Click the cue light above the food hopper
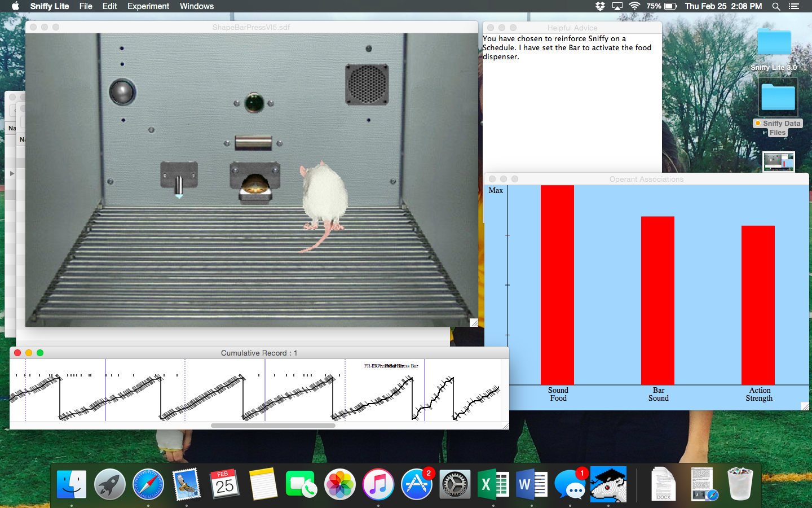Screen dimensions: 812x508 (254, 103)
